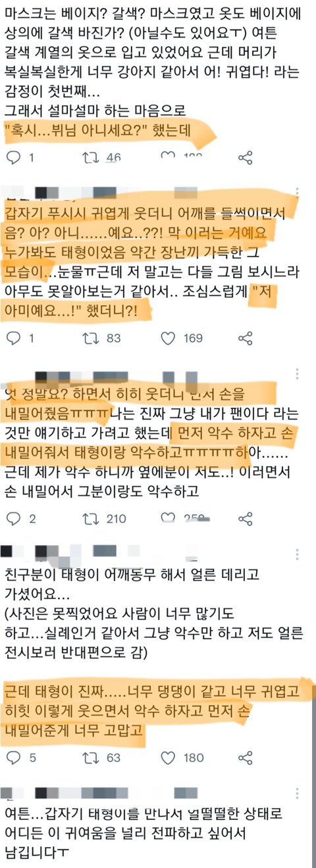Tap the heart on the tweet with 210 retweets
The height and width of the screenshot is (868, 316).
tap(169, 518)
